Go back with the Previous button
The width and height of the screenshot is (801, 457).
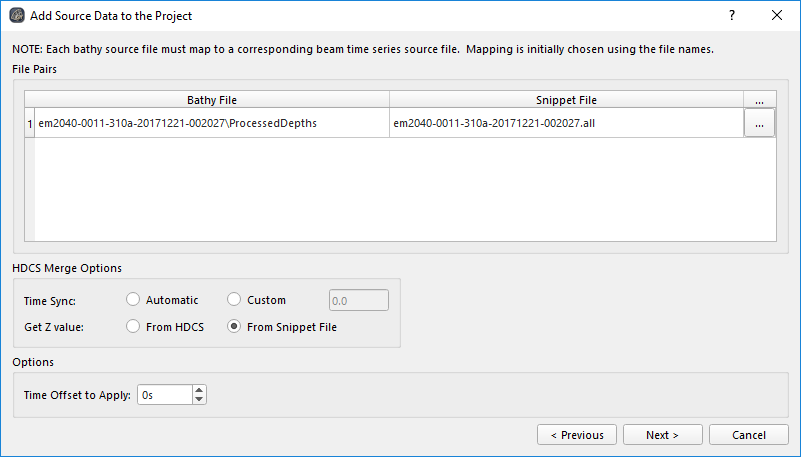pyautogui.click(x=576, y=435)
